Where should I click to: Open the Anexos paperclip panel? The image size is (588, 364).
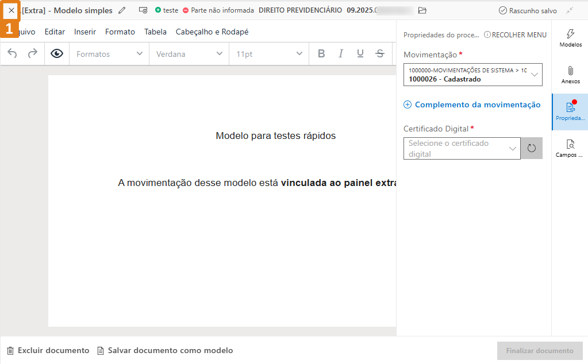point(570,75)
